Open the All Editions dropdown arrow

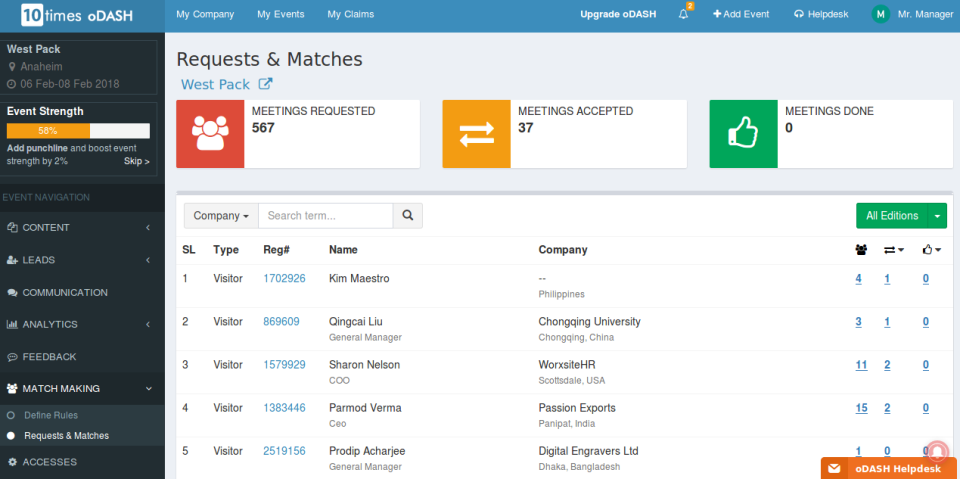[937, 215]
